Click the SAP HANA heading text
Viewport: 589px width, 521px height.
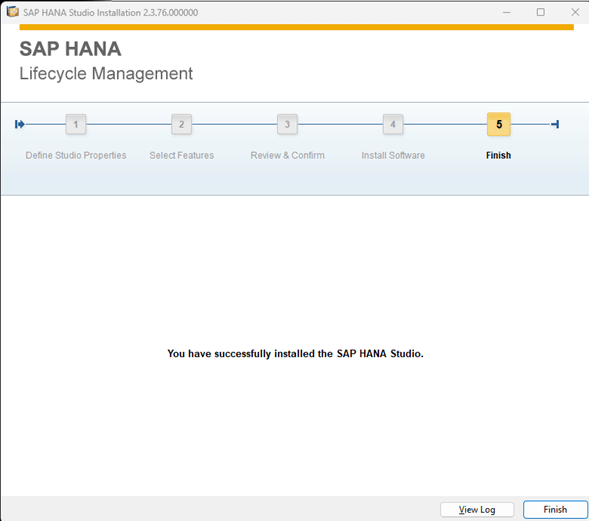click(x=70, y=49)
